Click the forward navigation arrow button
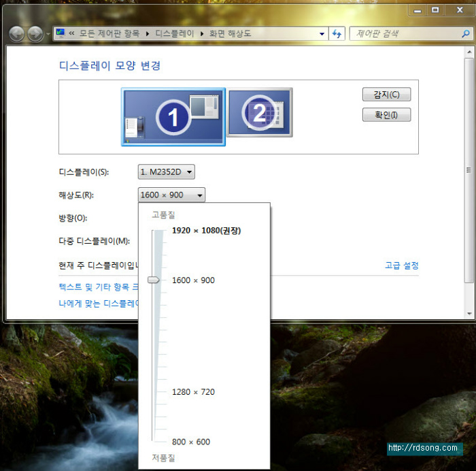Viewport: 476px width, 471px height. [x=34, y=33]
